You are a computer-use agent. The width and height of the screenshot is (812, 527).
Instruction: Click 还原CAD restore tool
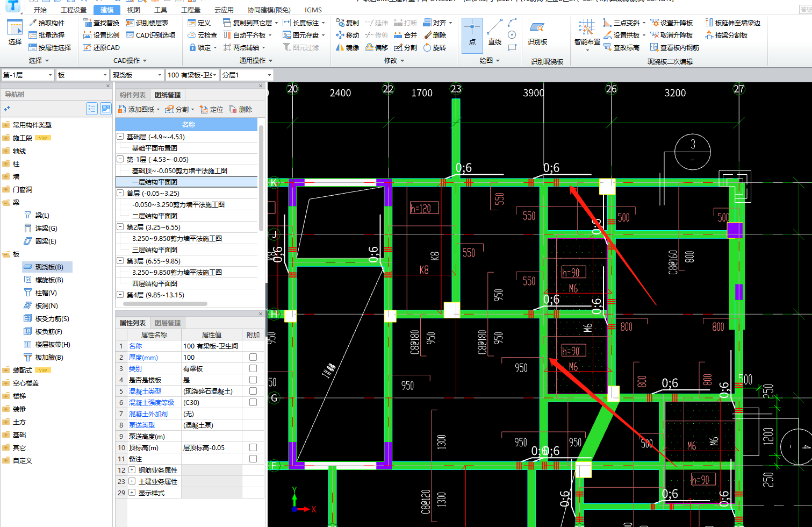102,47
